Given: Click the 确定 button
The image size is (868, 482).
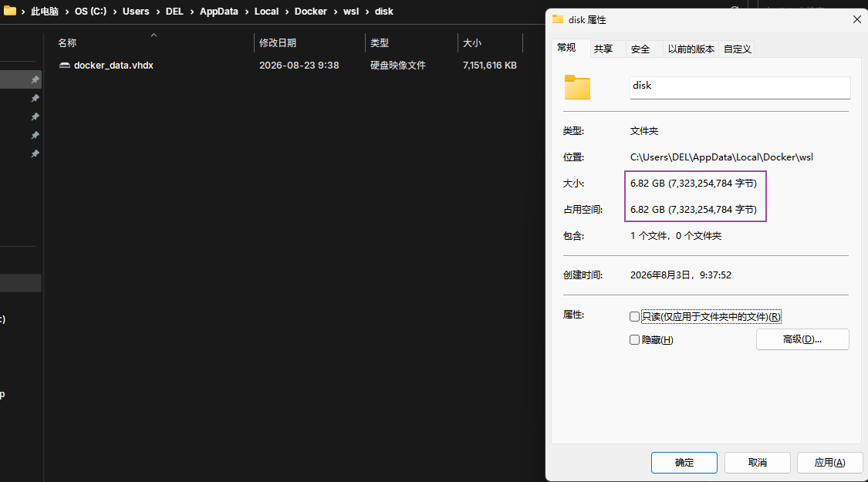Looking at the screenshot, I should coord(684,463).
